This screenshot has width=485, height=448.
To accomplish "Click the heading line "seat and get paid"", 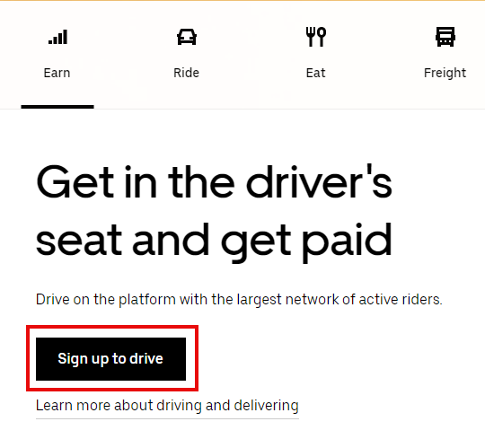I will 214,242.
